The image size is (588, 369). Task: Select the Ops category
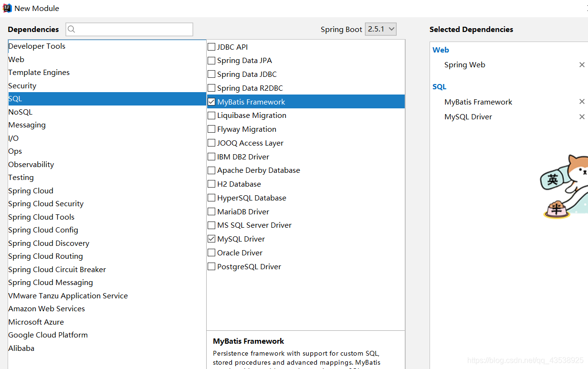coord(107,151)
